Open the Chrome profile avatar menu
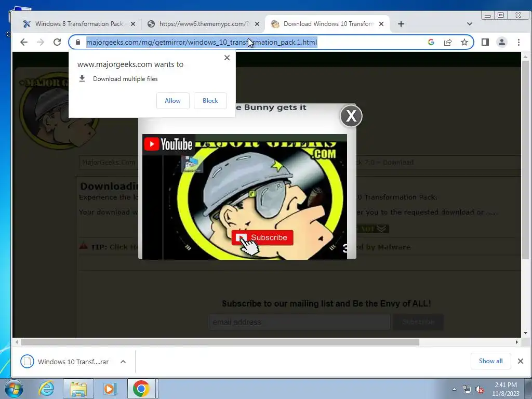Screen dimensions: 532x399 [x=502, y=42]
